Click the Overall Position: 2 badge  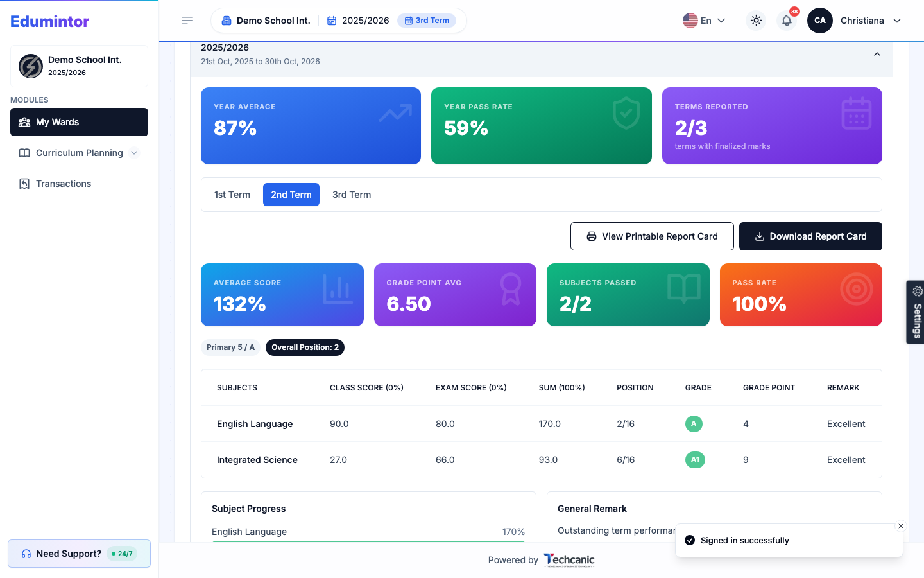pos(305,347)
